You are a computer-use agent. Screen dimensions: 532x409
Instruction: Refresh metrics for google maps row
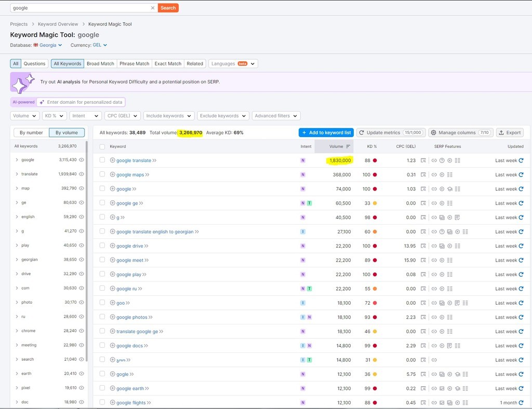[521, 174]
